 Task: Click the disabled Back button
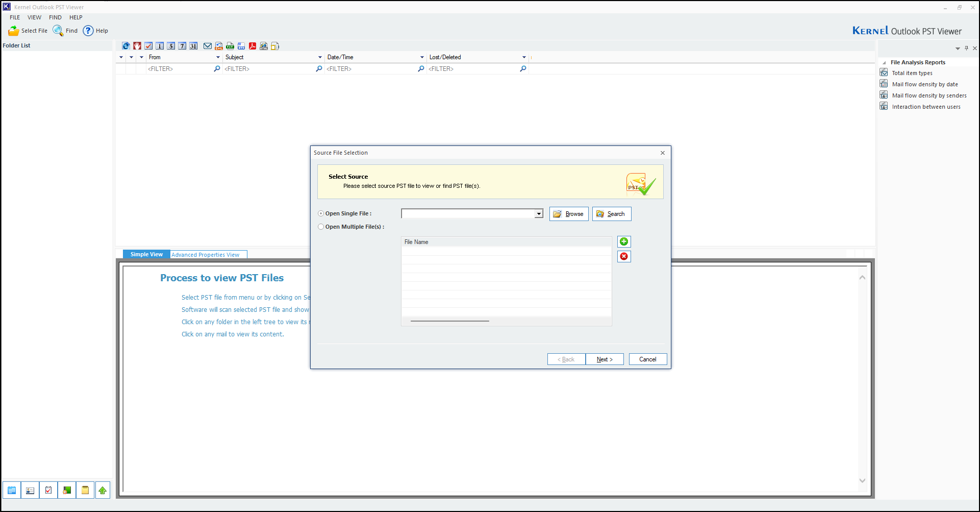point(566,359)
